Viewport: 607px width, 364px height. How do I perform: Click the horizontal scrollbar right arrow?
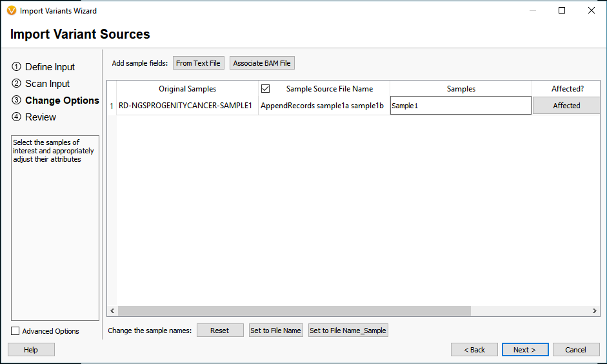pos(595,311)
